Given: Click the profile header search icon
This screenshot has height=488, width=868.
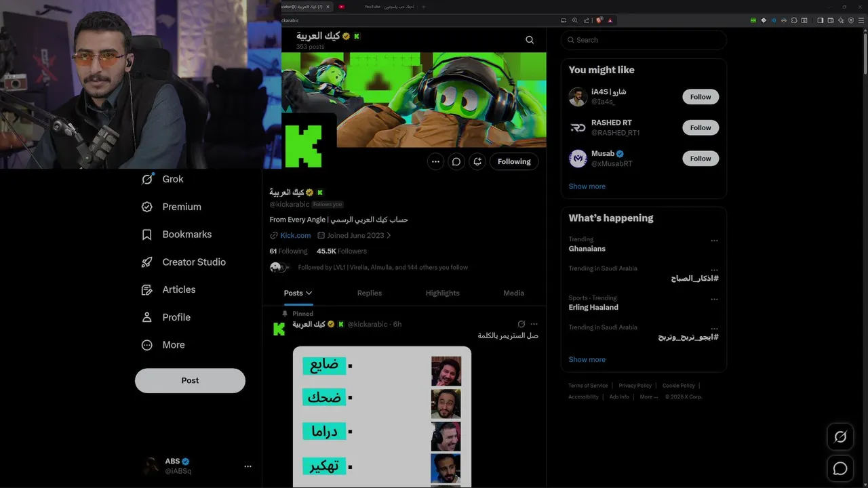Looking at the screenshot, I should click(530, 40).
